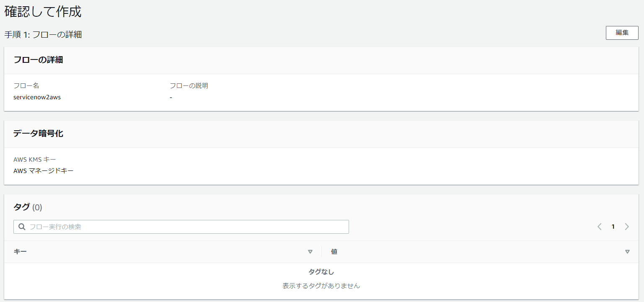Click the flow name servicenow2aws
644x302 pixels.
click(x=36, y=97)
